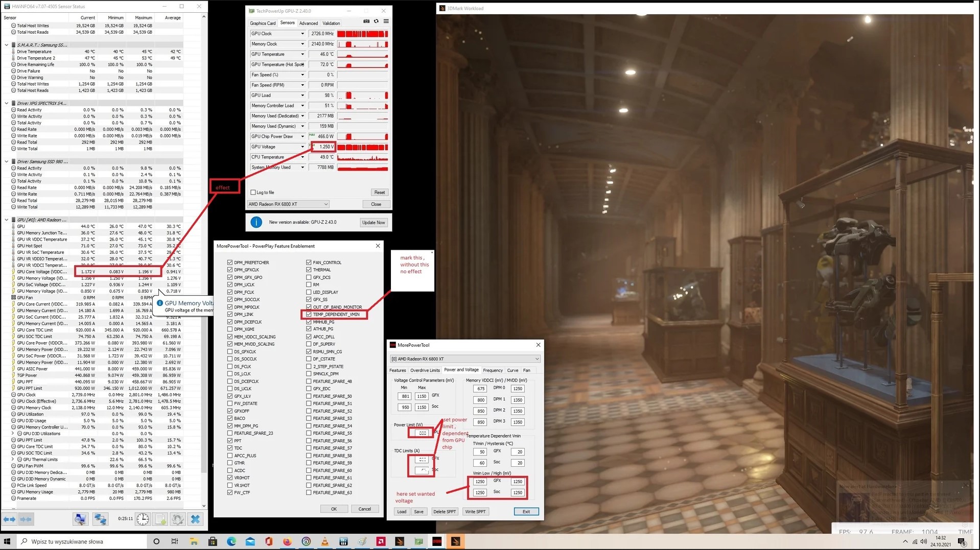Open the AMD Radeon RX 6800 XT dropdown in GPU-Z
This screenshot has height=550, width=980.
[288, 204]
